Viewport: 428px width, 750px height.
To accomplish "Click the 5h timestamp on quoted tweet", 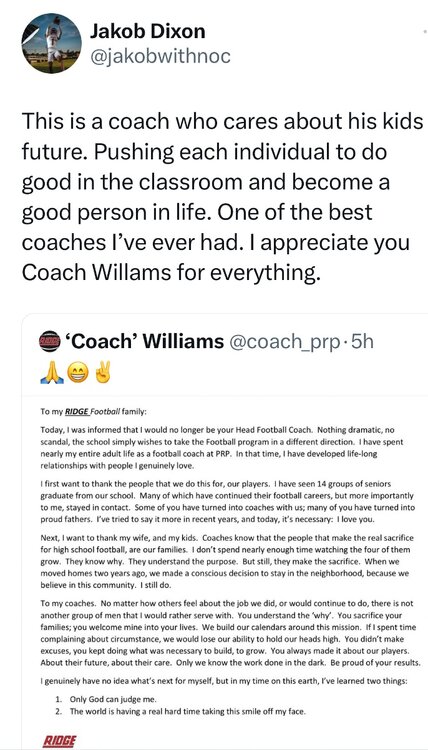I will [x=362, y=342].
